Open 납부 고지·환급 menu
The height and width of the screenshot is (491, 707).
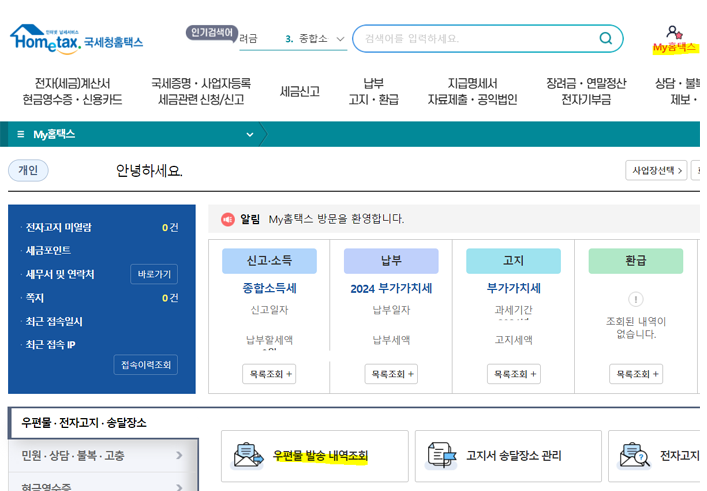point(373,92)
